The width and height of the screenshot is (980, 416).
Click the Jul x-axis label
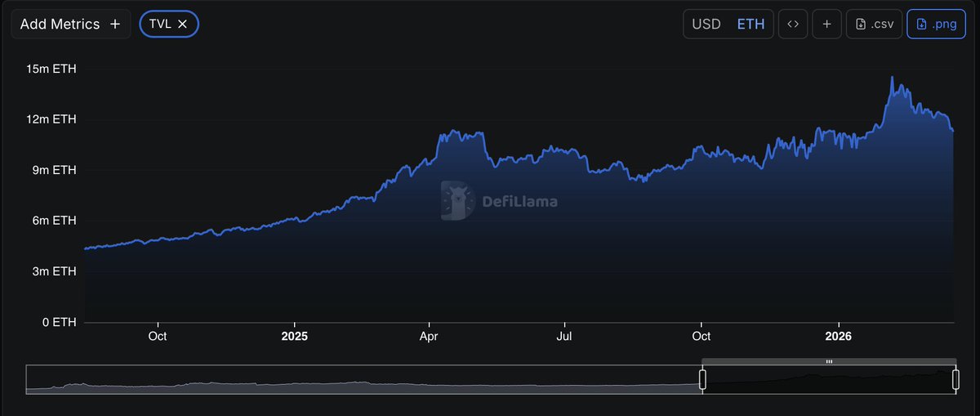pos(564,336)
